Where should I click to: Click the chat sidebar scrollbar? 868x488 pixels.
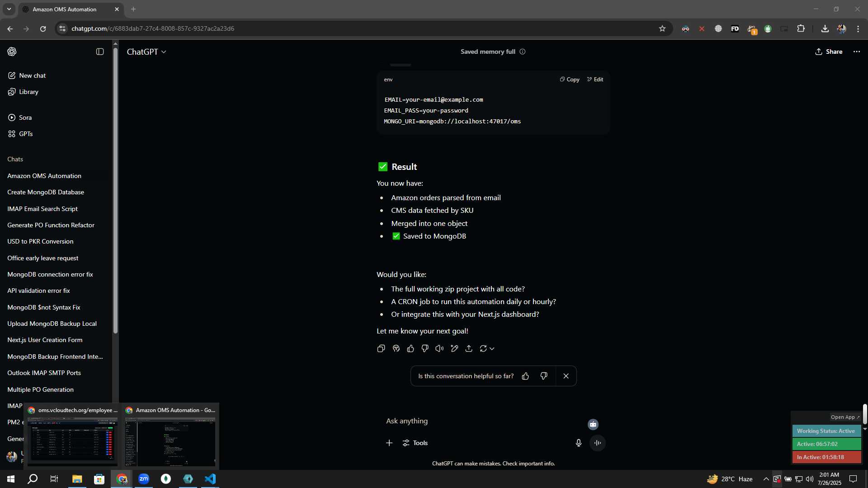coord(115,190)
